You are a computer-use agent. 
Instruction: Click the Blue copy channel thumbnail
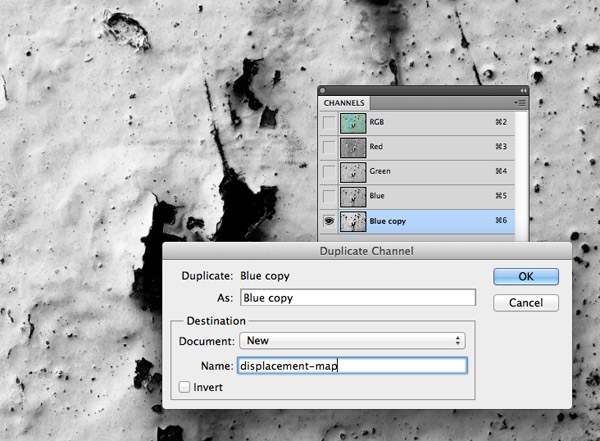point(354,220)
